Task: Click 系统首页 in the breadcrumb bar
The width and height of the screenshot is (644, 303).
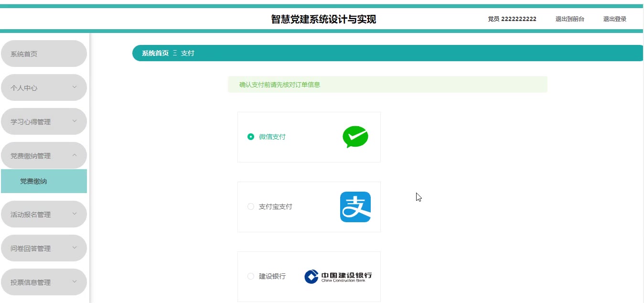Action: [x=155, y=53]
